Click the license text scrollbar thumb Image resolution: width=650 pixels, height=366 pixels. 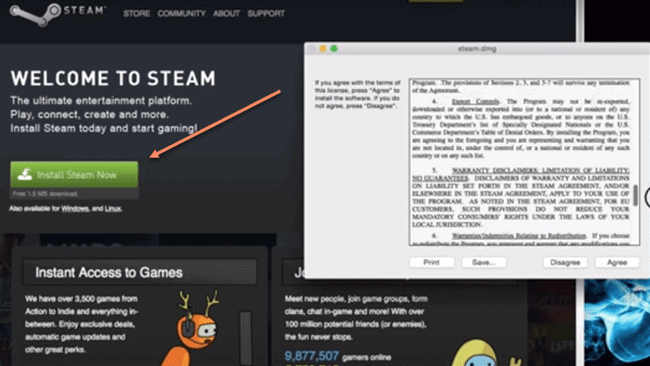click(x=635, y=195)
